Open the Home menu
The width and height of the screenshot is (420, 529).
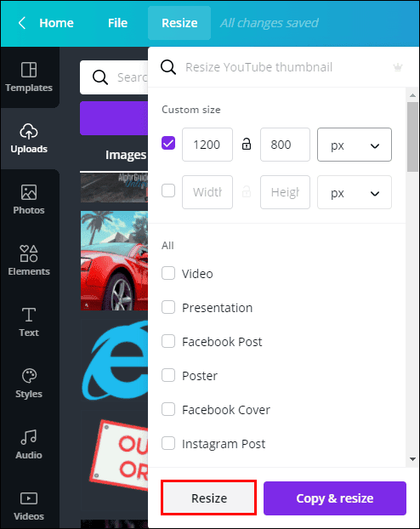(56, 23)
